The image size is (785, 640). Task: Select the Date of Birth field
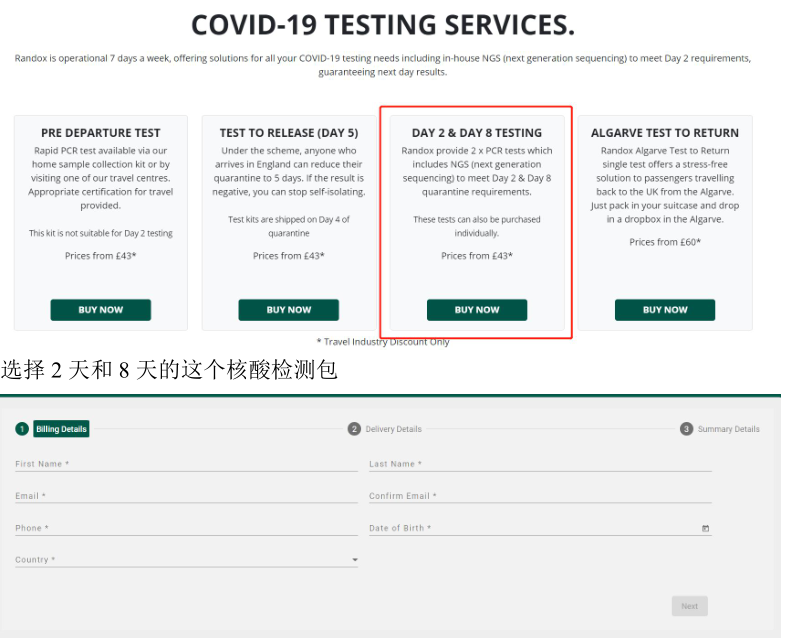530,528
